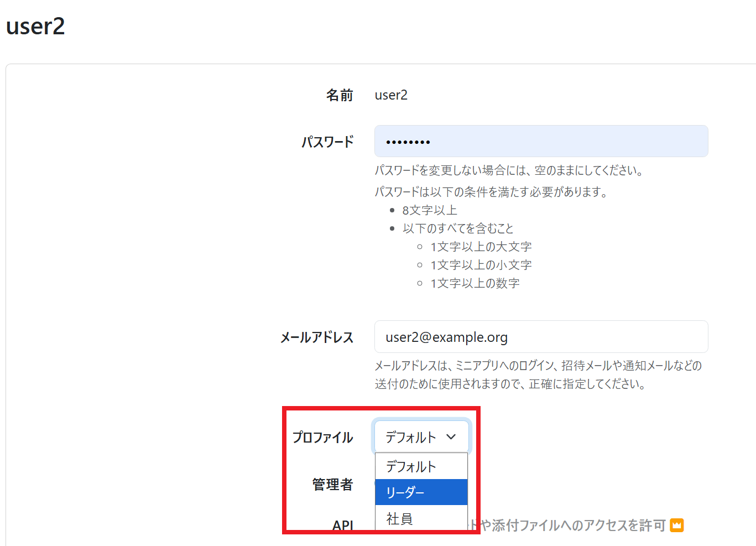Click the プロファイル field label

[x=322, y=438]
